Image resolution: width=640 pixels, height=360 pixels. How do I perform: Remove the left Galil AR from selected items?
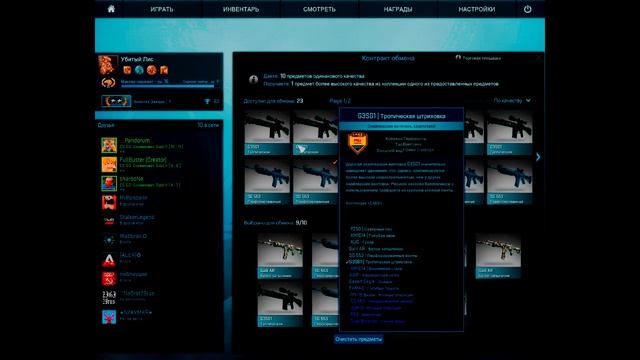[280, 256]
